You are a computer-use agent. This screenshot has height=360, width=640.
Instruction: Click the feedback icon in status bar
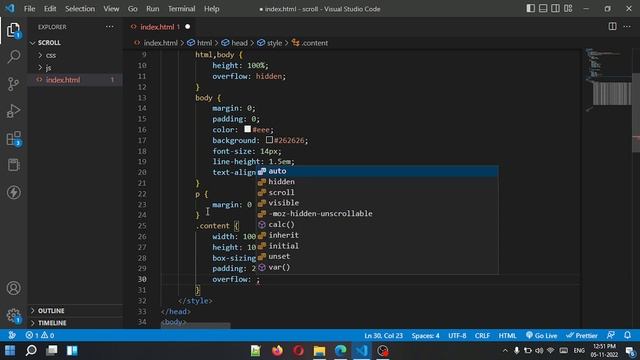click(x=611, y=335)
